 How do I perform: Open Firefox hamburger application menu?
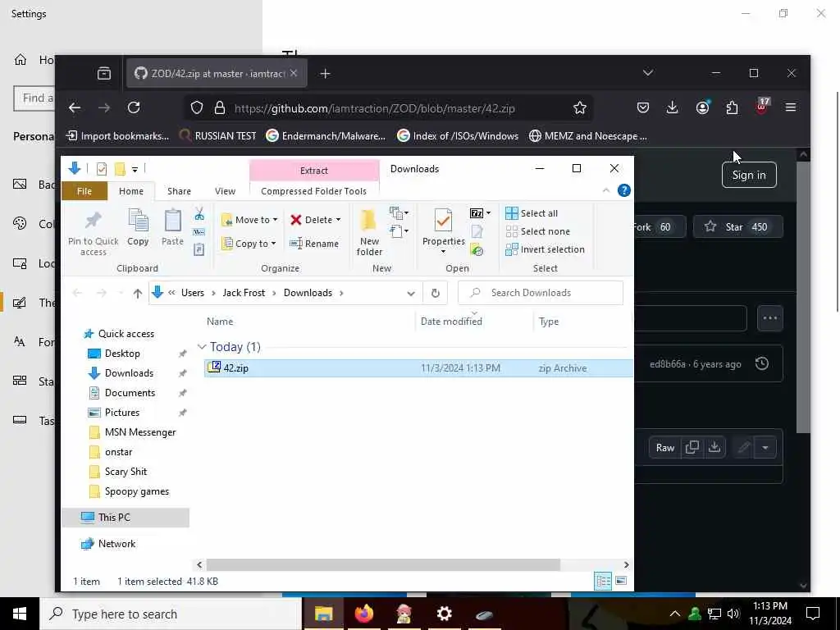790,107
